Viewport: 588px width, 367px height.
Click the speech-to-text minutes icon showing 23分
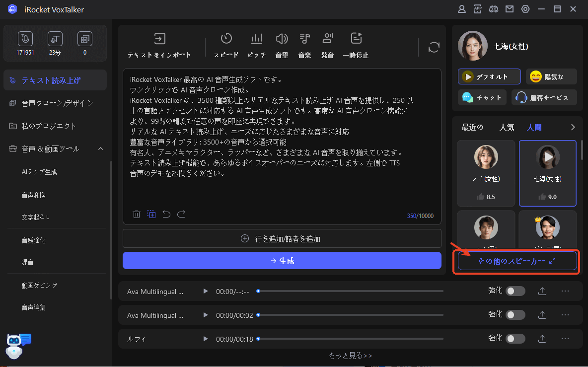tap(55, 39)
